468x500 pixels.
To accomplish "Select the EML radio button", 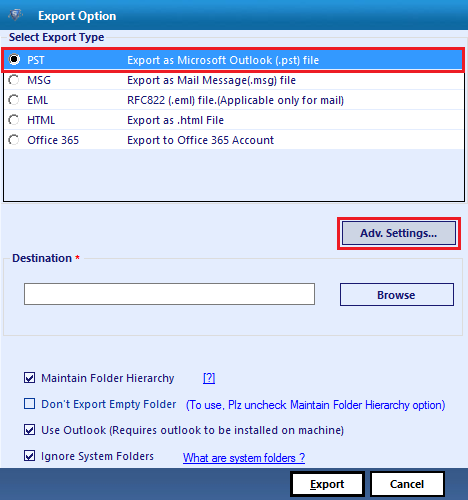I will [14, 100].
